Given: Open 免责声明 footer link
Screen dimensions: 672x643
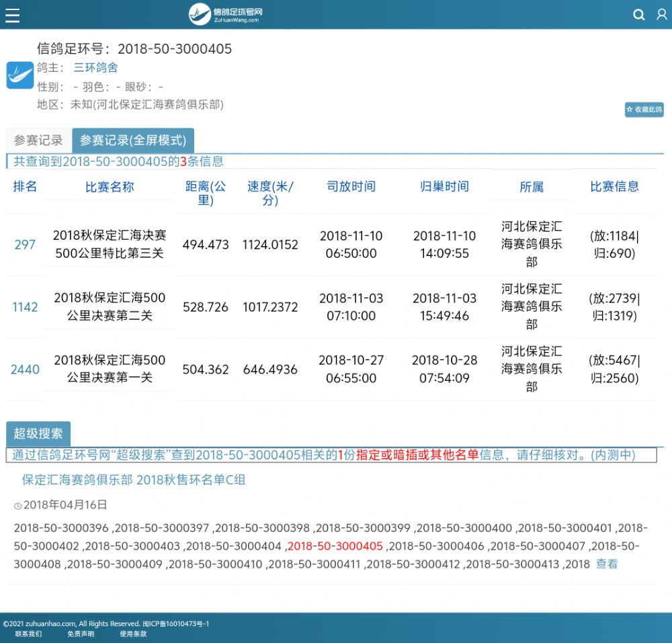Looking at the screenshot, I should click(81, 634).
